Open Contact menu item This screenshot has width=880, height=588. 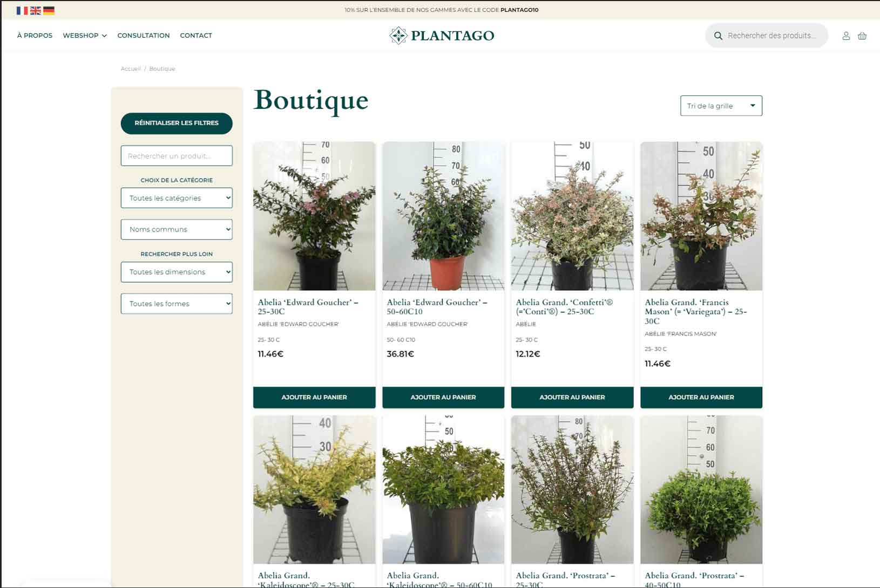196,36
